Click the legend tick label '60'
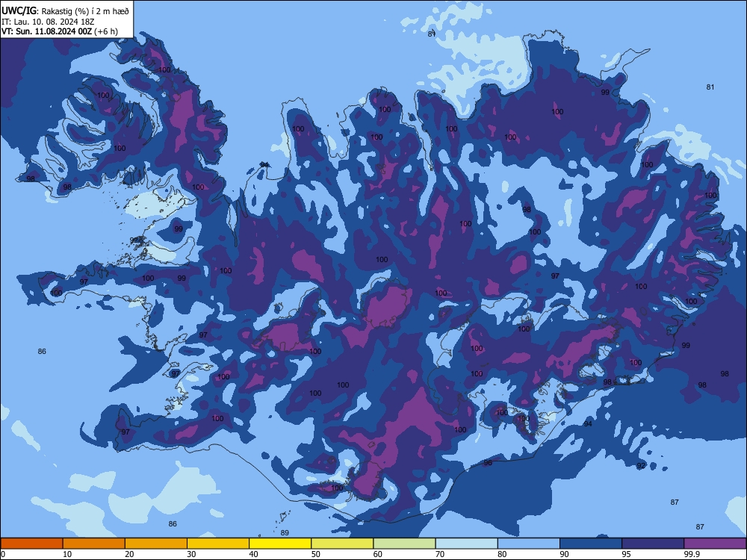Viewport: 747px width, 560px height. click(x=378, y=554)
